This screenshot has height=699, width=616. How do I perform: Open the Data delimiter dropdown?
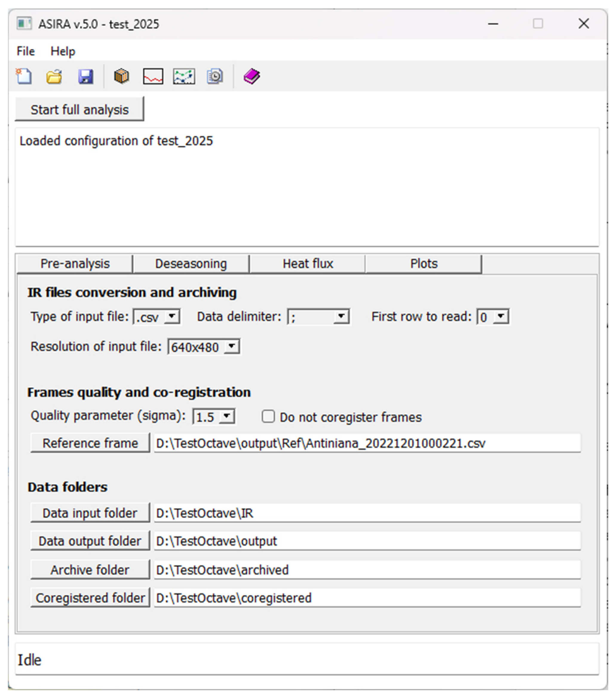coord(341,316)
